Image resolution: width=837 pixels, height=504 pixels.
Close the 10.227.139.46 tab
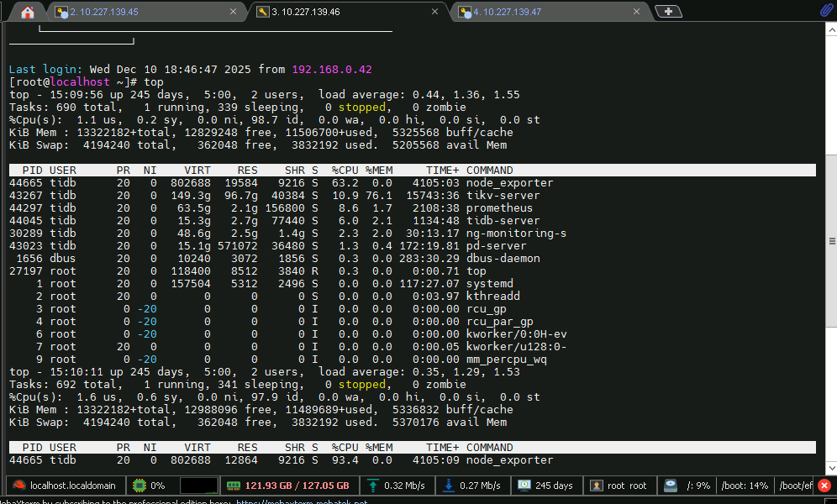click(435, 12)
